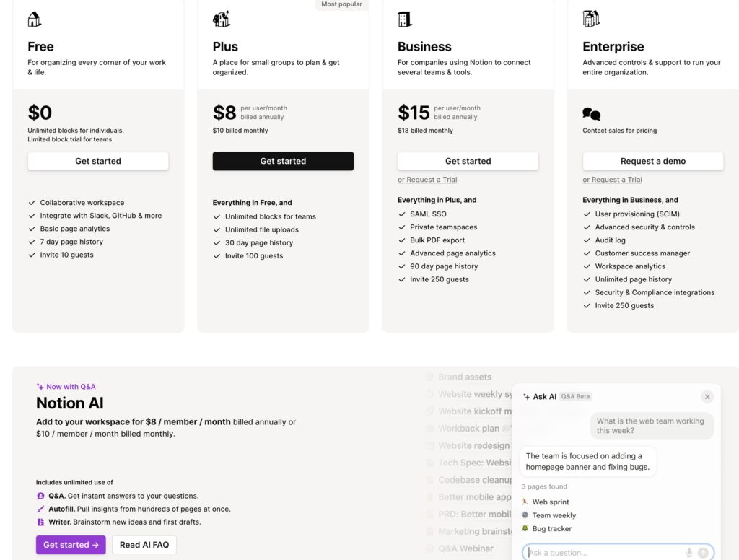Click checkmark beside Invite 100 guests
Screen dimensions: 739x560
point(217,256)
